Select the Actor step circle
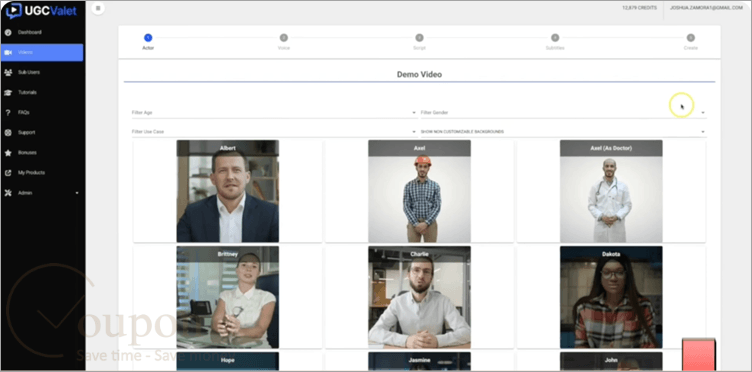The image size is (752, 372). click(x=148, y=38)
